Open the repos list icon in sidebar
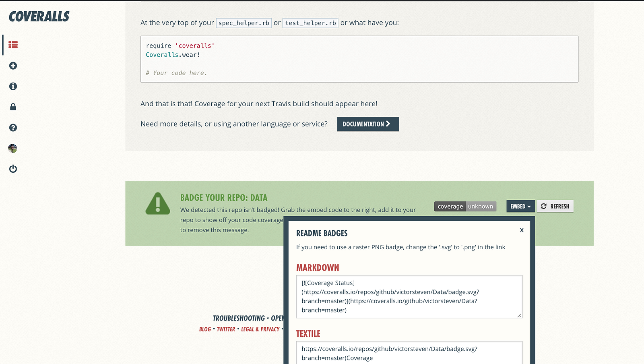This screenshot has height=364, width=644. (13, 45)
